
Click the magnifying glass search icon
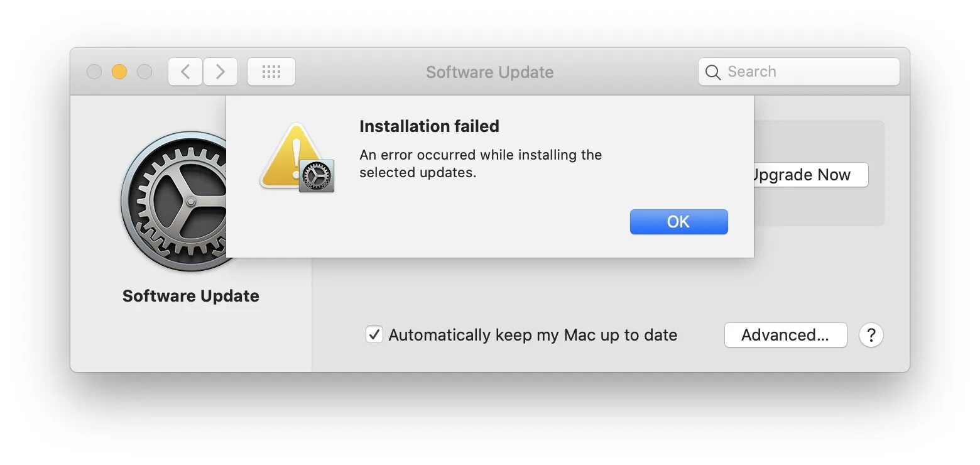713,72
